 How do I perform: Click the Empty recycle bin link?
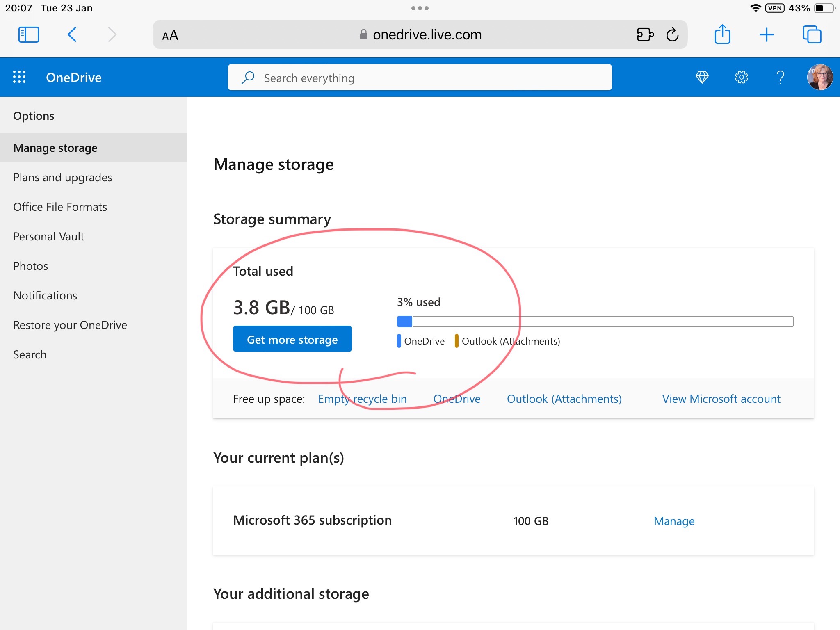coord(363,399)
